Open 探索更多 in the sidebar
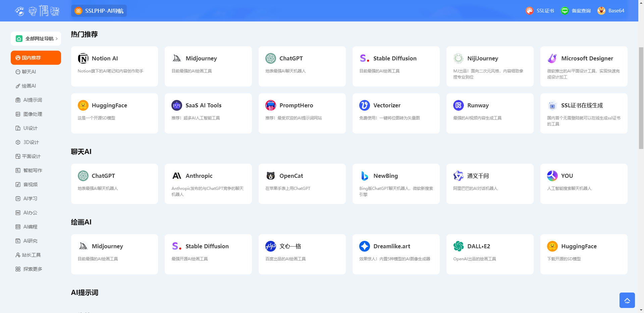644x313 pixels. tap(36, 269)
